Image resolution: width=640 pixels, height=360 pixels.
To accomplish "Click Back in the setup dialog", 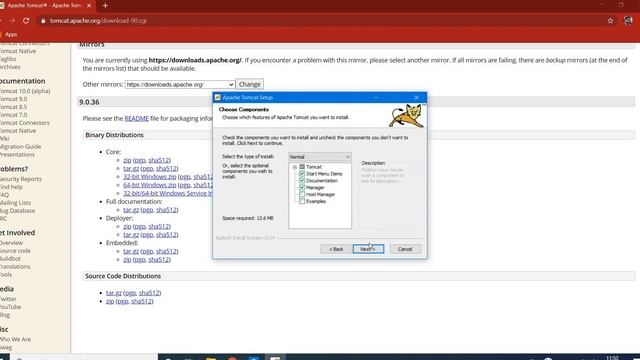I will click(336, 249).
